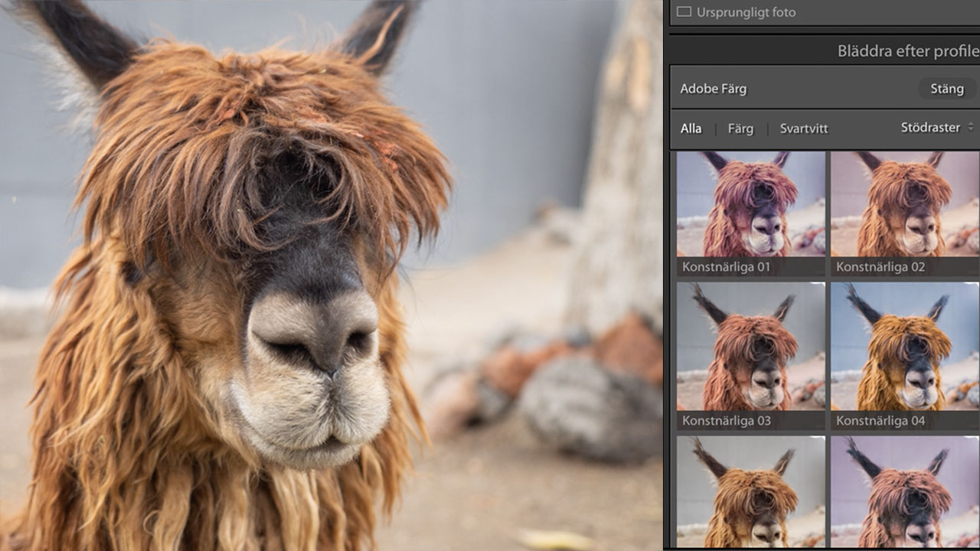Click the Konstnärliga 03 label
Image resolution: width=980 pixels, height=551 pixels.
pyautogui.click(x=726, y=421)
